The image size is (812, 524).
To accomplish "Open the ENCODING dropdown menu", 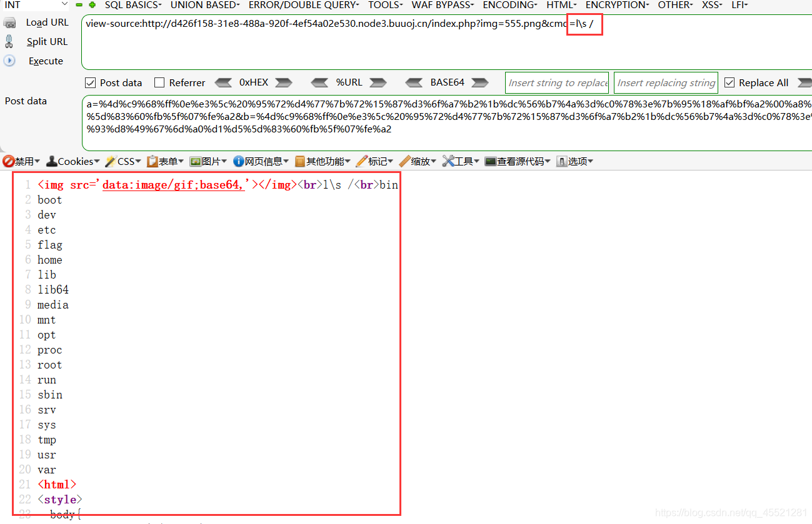I will (x=510, y=5).
